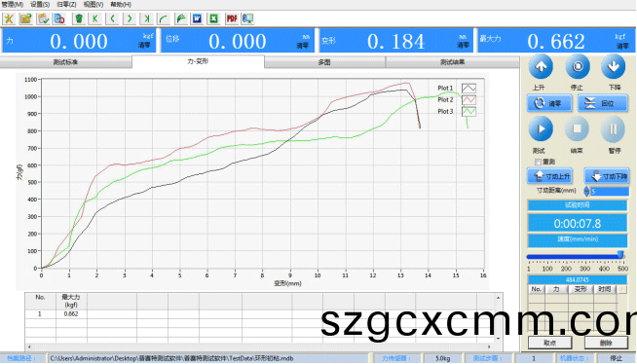Click the 清零 zero button with refresh icon
Image resolution: width=637 pixels, height=364 pixels.
point(549,103)
